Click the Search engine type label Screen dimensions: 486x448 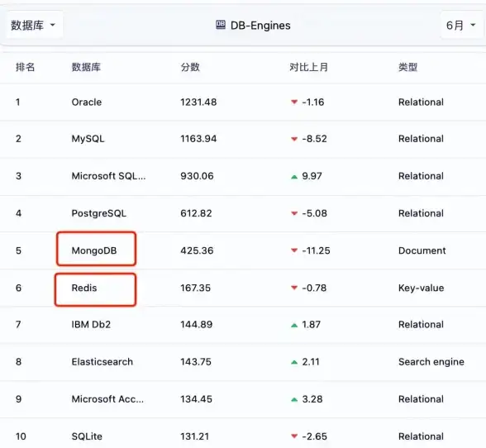click(431, 362)
